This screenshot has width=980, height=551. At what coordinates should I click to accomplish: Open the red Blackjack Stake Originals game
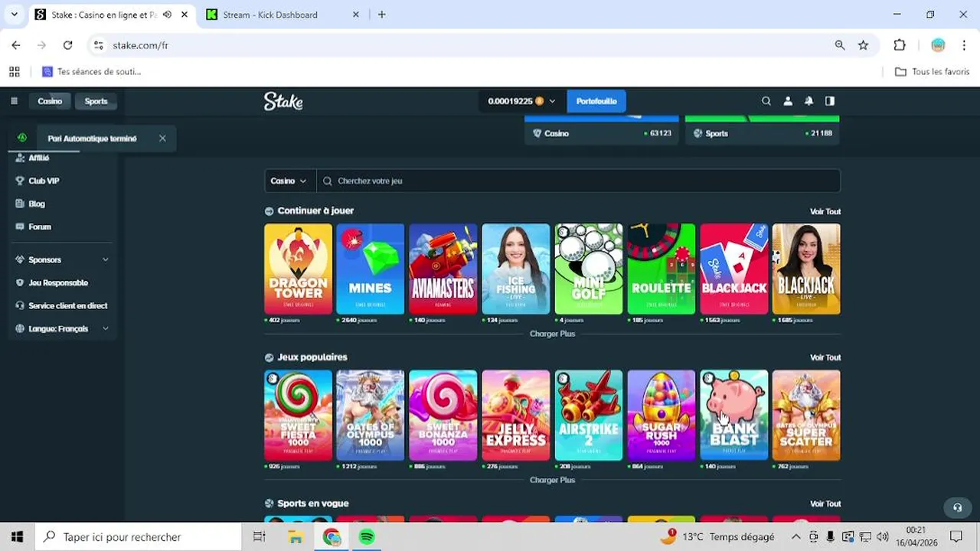[x=733, y=269]
